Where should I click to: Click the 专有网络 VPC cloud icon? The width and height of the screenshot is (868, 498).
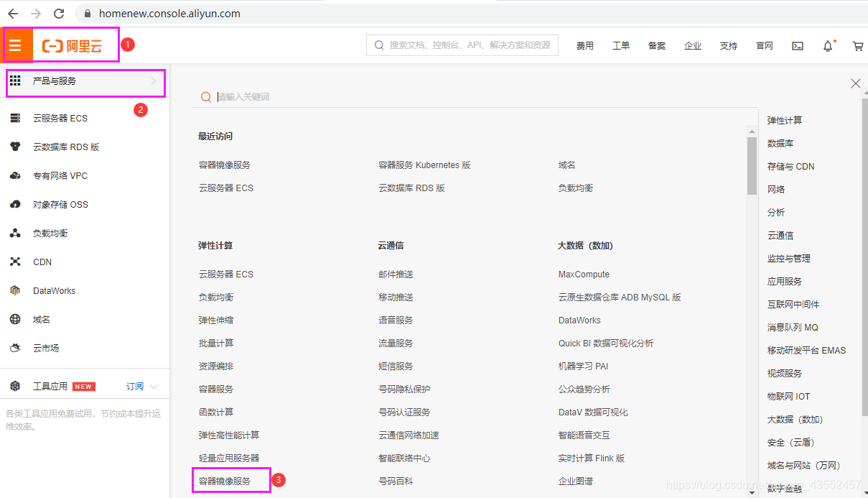coord(15,175)
